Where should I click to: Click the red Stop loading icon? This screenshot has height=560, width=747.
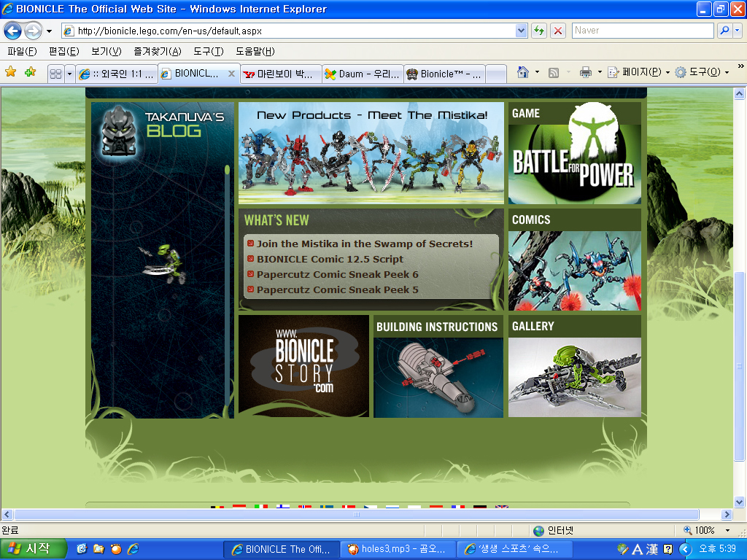coord(558,31)
